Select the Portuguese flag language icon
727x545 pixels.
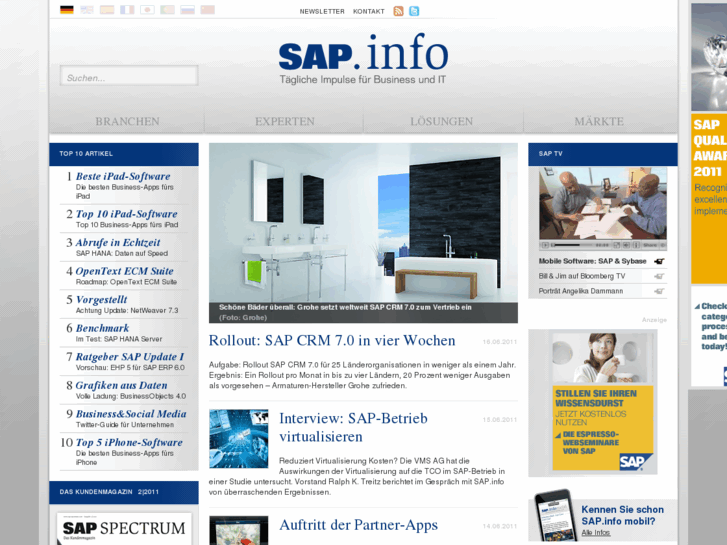point(167,10)
